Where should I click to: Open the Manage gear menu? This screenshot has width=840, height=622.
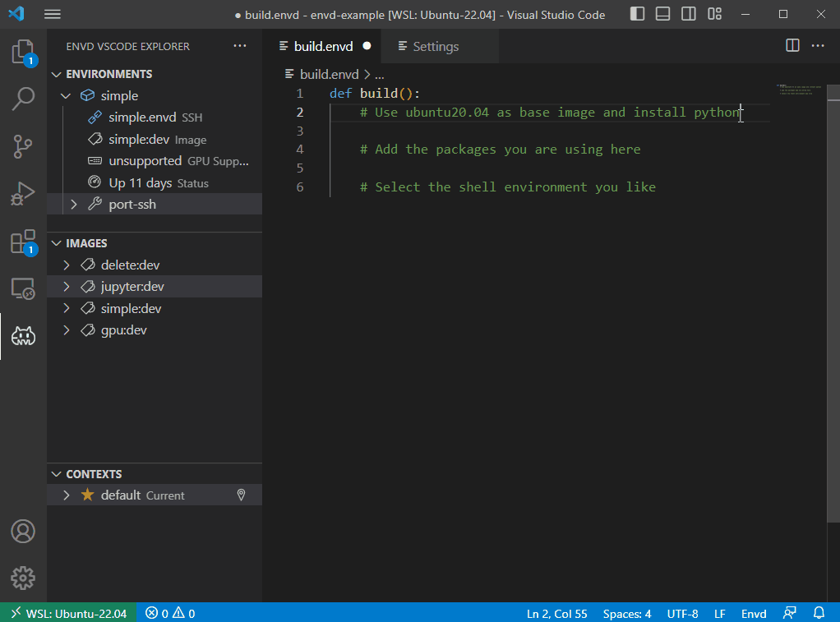(23, 578)
